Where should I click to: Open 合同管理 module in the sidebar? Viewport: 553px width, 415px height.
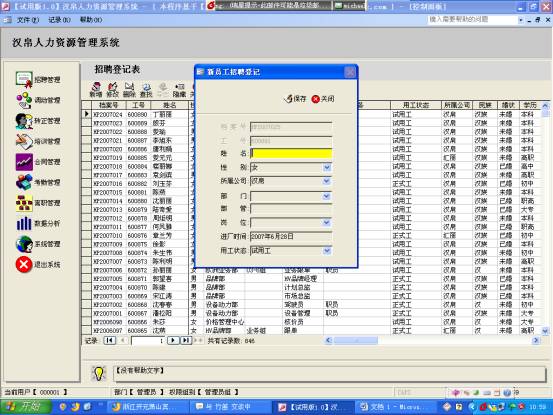click(38, 162)
